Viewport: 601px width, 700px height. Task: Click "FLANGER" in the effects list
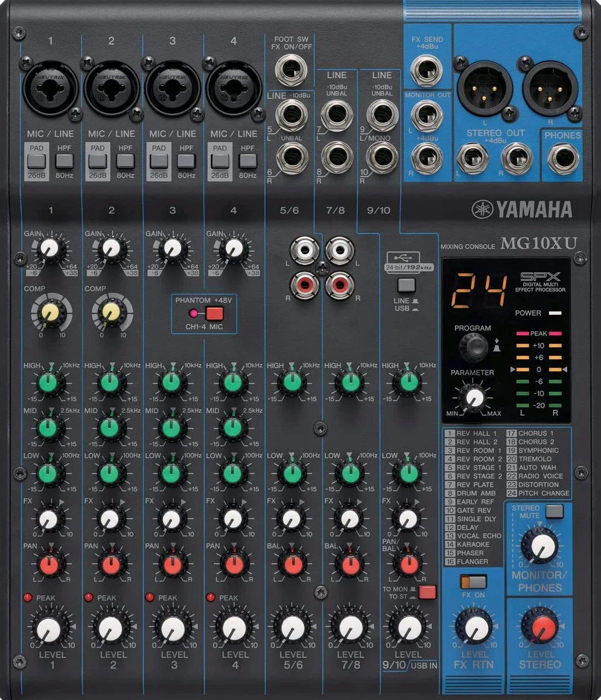click(x=472, y=562)
